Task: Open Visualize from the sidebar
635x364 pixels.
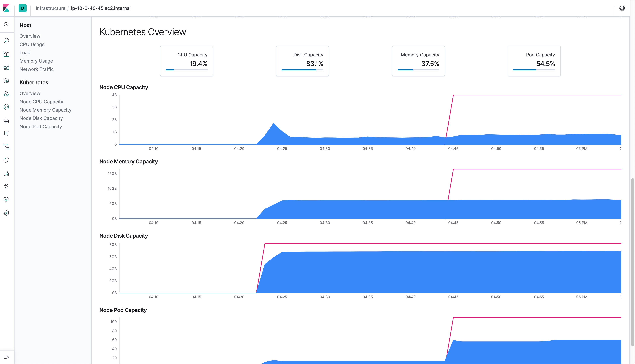Action: click(x=6, y=54)
